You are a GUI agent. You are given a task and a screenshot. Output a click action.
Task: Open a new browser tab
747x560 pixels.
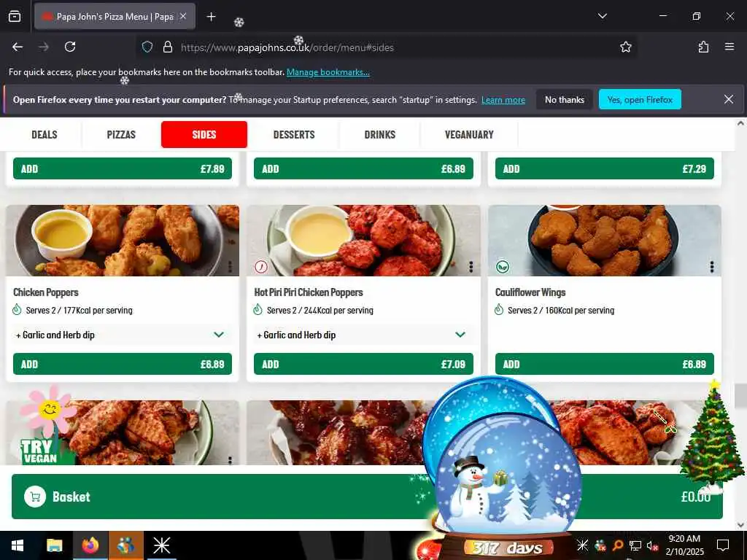[211, 17]
